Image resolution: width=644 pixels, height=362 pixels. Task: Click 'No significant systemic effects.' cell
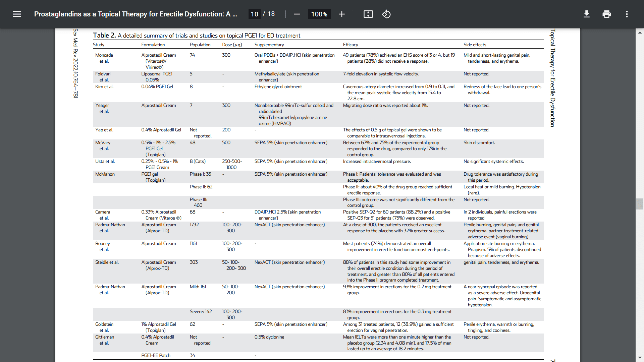[x=494, y=161]
